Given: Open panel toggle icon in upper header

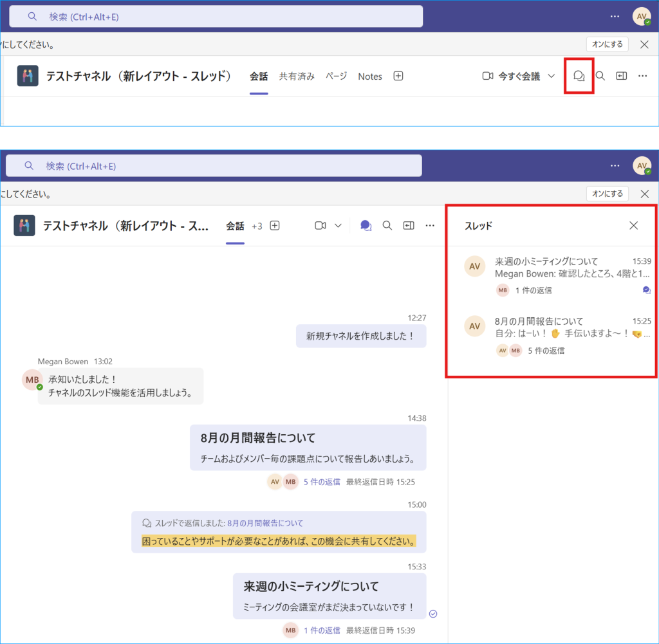Looking at the screenshot, I should [621, 76].
